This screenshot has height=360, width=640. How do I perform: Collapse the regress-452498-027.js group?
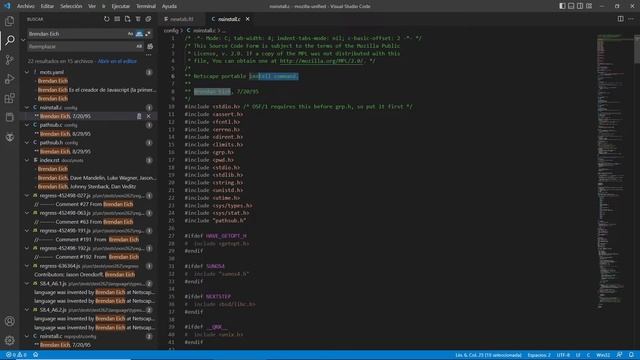pyautogui.click(x=27, y=196)
